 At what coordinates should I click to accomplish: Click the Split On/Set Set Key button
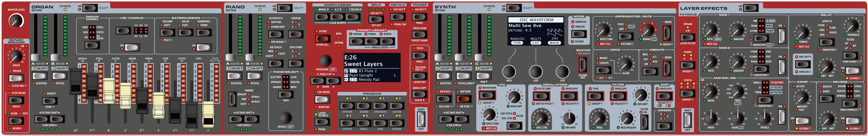point(376,19)
